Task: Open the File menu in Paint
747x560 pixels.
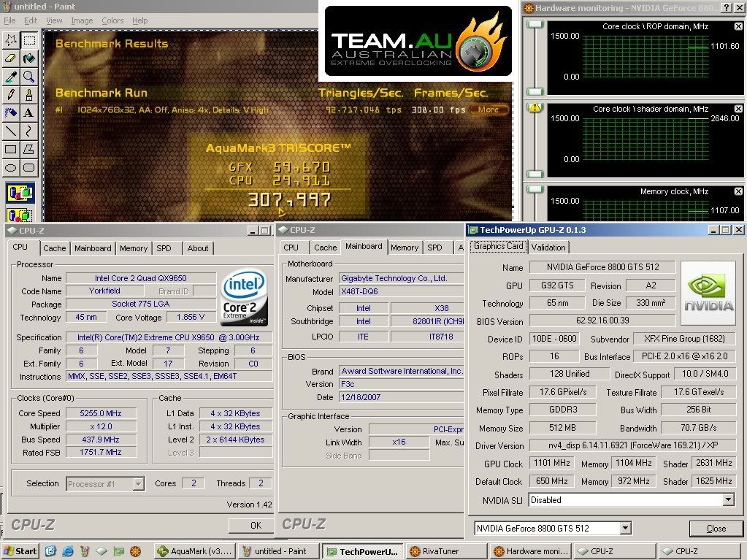Action: [x=9, y=20]
